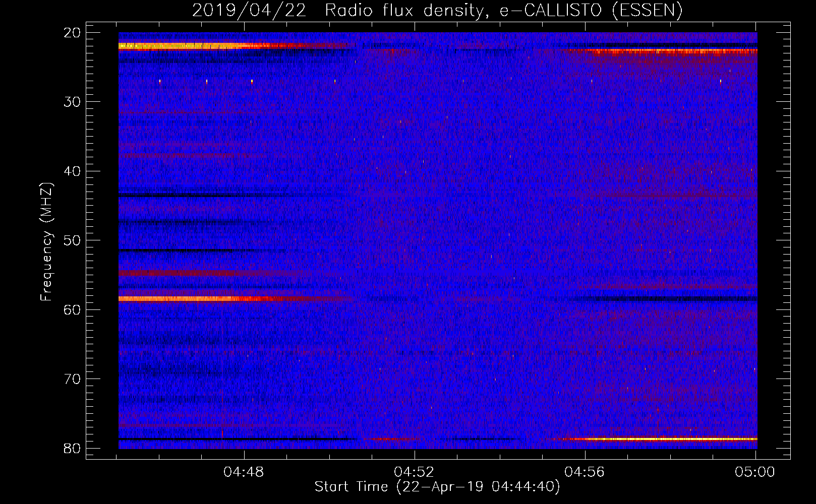Viewport: 816px width, 504px height.
Task: Click the 05:00 time tick label
Action: (x=755, y=472)
